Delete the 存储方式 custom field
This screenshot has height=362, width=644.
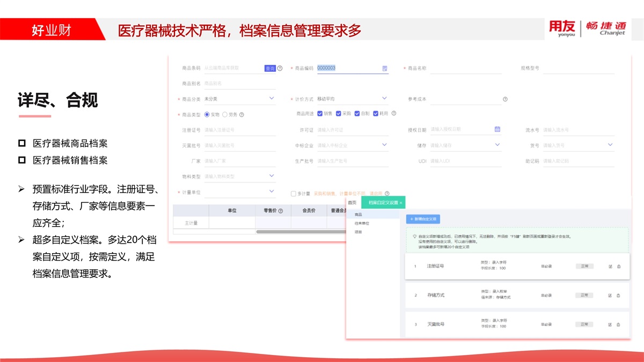618,295
